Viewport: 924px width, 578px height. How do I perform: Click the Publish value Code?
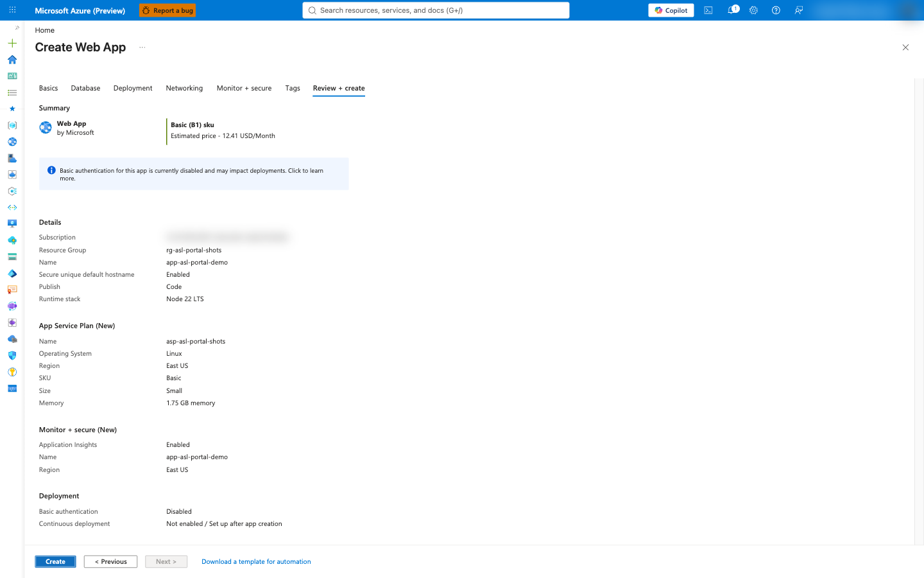tap(174, 286)
